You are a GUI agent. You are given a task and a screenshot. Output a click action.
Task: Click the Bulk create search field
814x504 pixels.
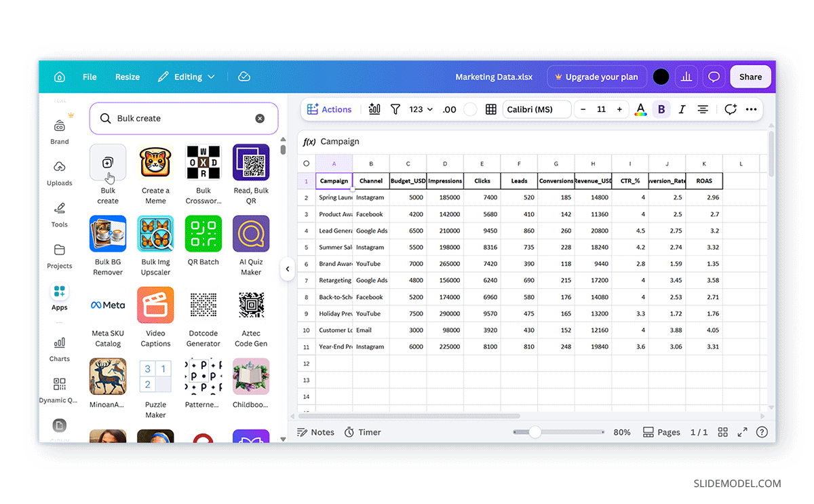click(184, 119)
